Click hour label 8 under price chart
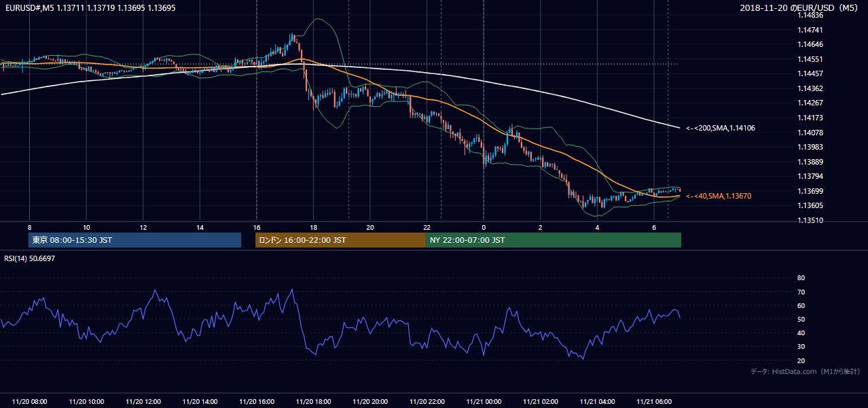Image resolution: width=868 pixels, height=408 pixels. click(x=29, y=227)
